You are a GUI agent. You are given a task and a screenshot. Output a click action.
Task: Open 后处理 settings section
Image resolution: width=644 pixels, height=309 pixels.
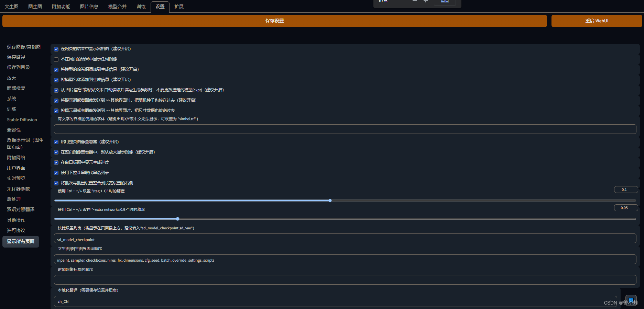(x=14, y=199)
